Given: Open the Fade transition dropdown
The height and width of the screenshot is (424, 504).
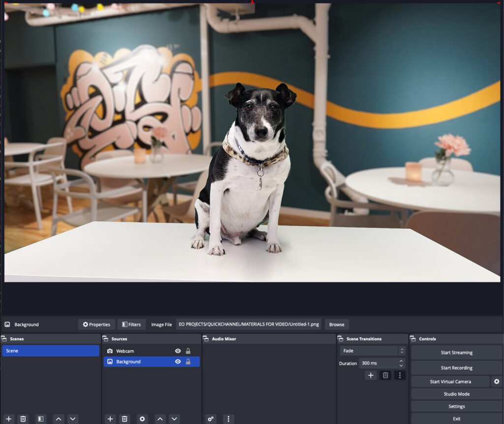Looking at the screenshot, I should (x=372, y=351).
